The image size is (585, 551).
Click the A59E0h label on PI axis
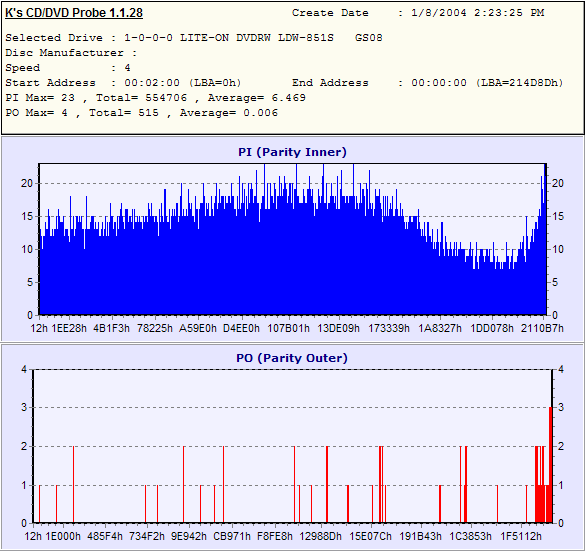coord(198,328)
